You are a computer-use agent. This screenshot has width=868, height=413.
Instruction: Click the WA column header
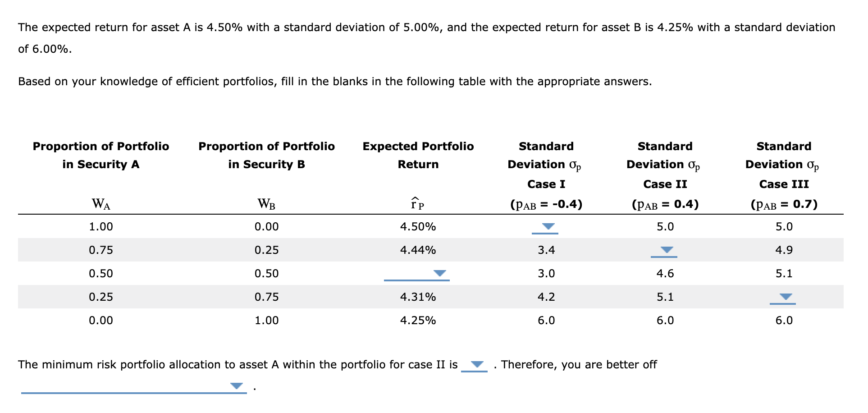pyautogui.click(x=100, y=204)
